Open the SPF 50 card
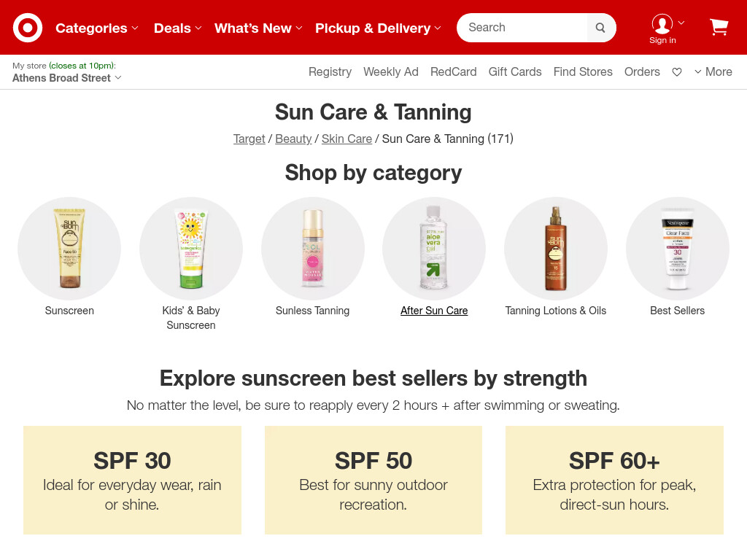Image resolution: width=747 pixels, height=560 pixels. click(373, 480)
